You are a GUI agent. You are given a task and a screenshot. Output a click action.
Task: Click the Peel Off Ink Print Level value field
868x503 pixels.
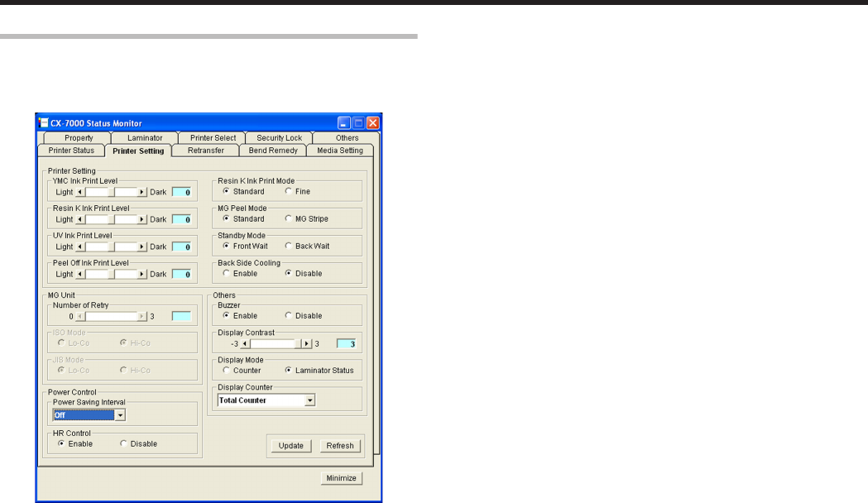pos(181,275)
